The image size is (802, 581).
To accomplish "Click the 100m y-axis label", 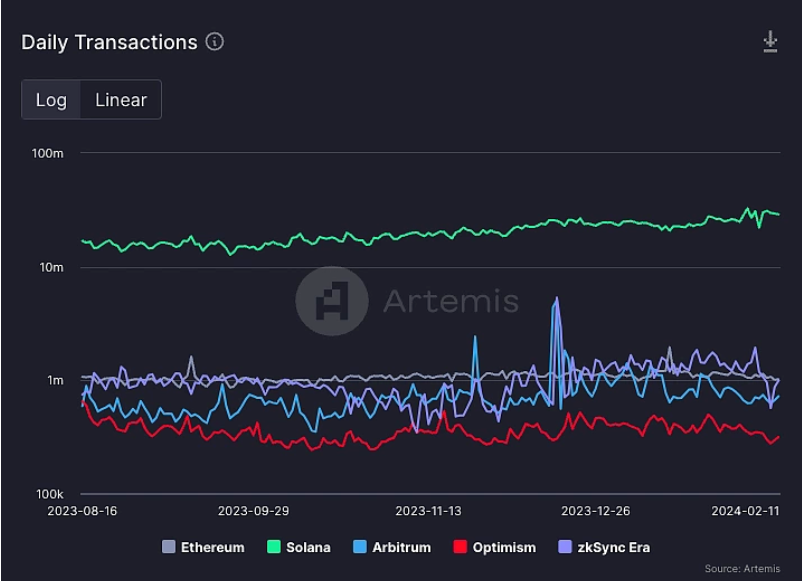I will tap(48, 153).
